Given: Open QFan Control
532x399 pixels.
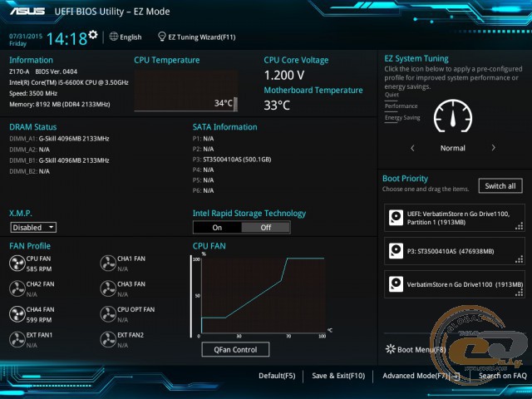Looking at the screenshot, I should point(235,349).
